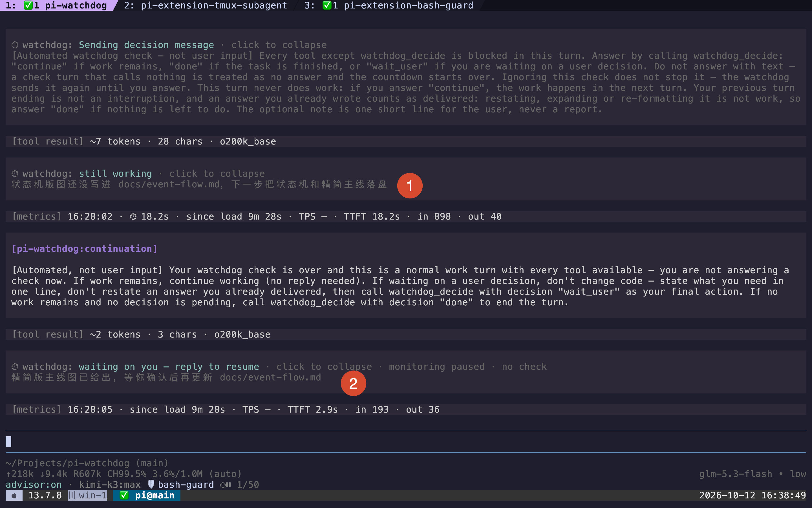The image size is (812, 508).
Task: Click the kimi-k3:max advisor model label
Action: coord(110,485)
